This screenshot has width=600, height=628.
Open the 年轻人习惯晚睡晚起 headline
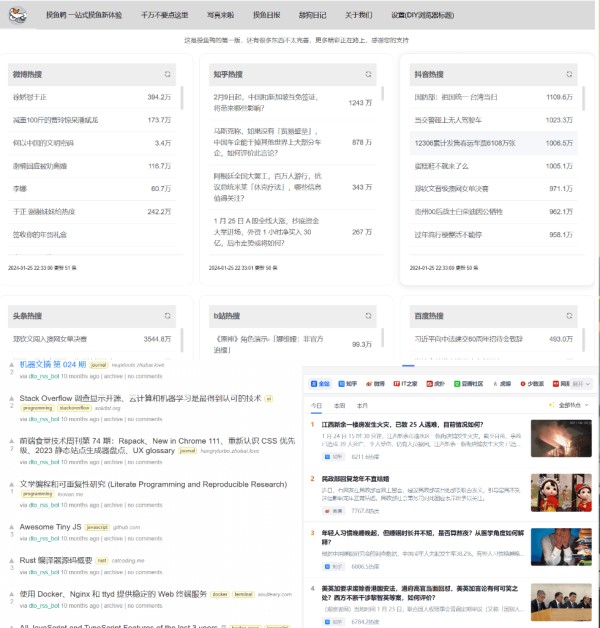pos(423,537)
